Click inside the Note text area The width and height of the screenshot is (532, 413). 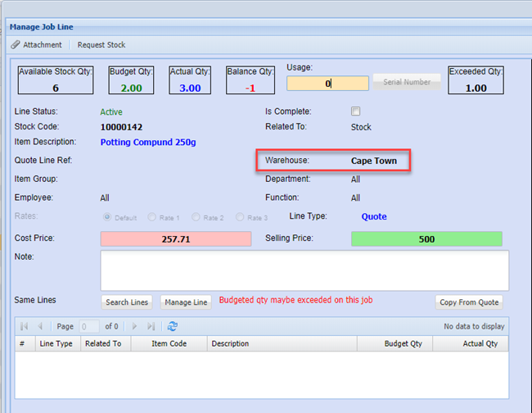304,270
